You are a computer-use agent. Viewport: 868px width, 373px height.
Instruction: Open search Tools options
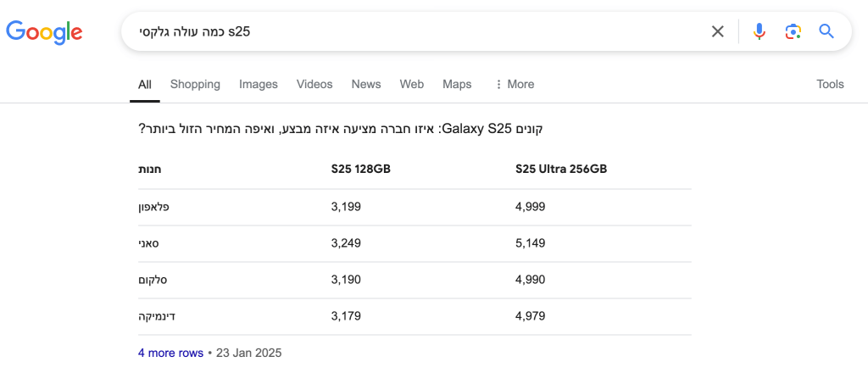click(x=830, y=84)
